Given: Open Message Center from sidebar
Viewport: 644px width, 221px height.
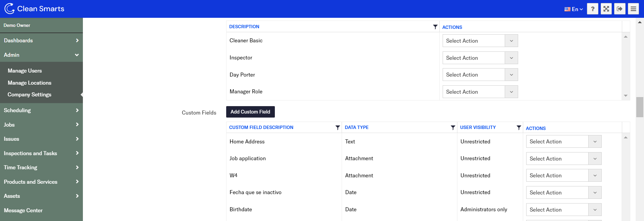Looking at the screenshot, I should click(23, 211).
